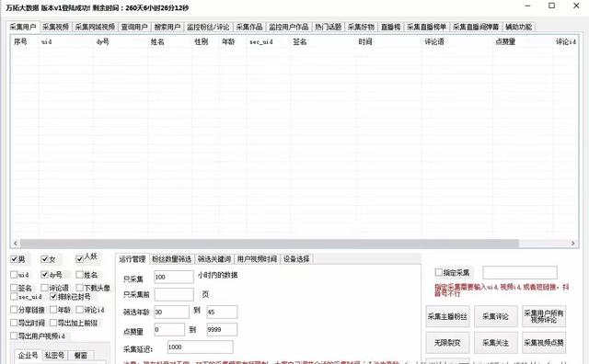Click the horizontal scrollbar right arrow
The height and width of the screenshot is (364, 589).
click(572, 244)
